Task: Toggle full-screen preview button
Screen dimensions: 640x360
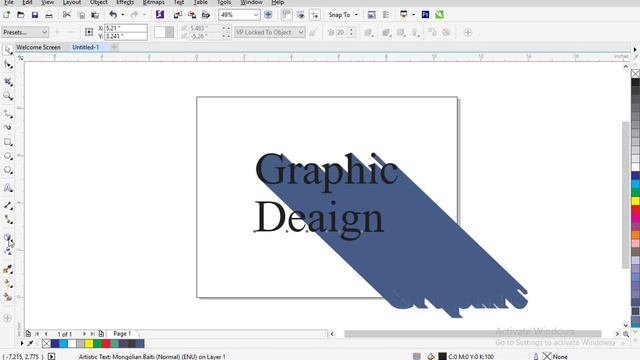Action: click(268, 15)
